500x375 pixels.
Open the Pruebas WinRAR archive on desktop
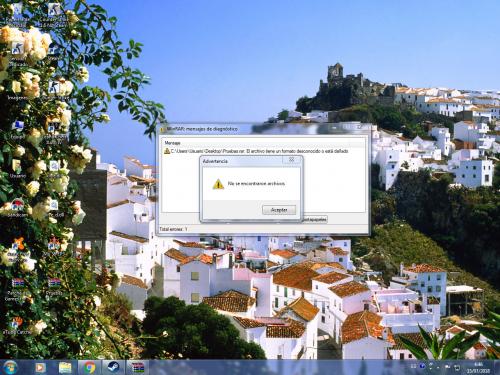click(x=54, y=286)
